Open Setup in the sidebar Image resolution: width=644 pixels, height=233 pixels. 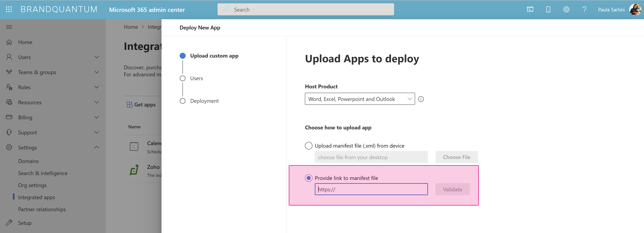tap(25, 223)
